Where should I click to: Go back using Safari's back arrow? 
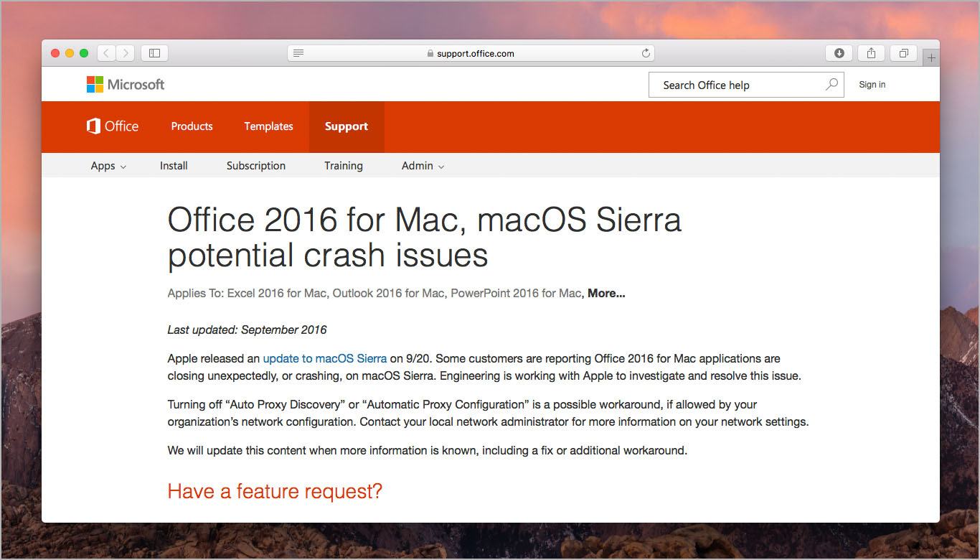[107, 53]
